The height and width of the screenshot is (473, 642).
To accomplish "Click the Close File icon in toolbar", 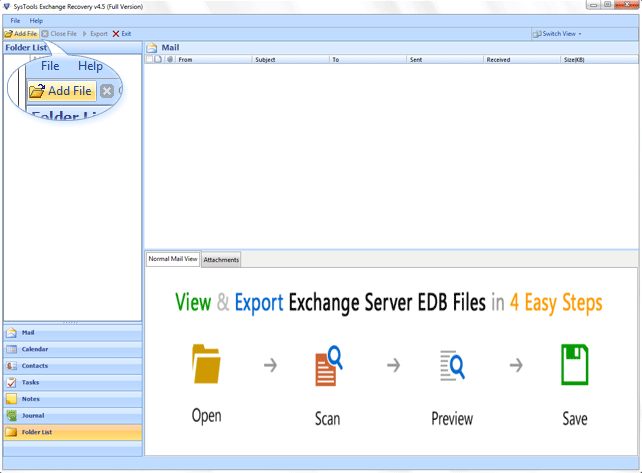I will [45, 34].
